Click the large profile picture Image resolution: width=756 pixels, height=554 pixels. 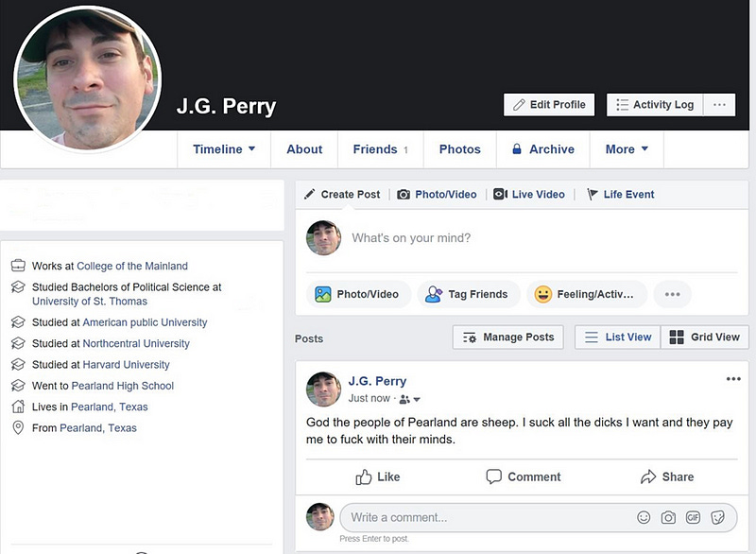88,79
